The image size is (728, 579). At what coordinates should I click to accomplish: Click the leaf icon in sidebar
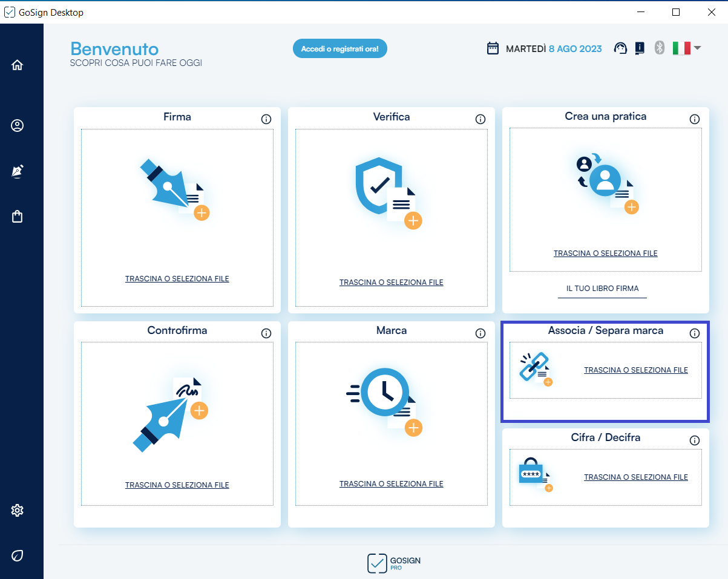click(x=17, y=555)
